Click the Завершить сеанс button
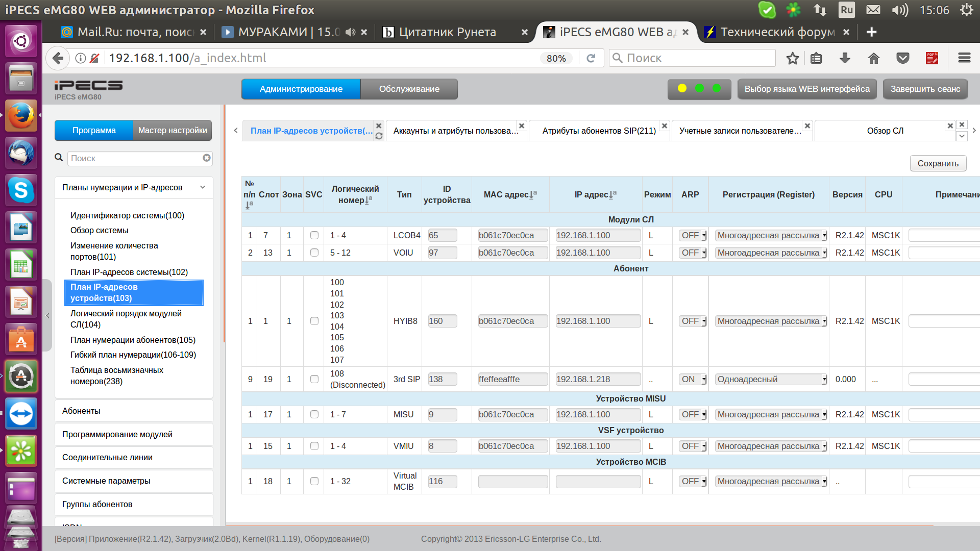This screenshot has height=551, width=980. 925,89
